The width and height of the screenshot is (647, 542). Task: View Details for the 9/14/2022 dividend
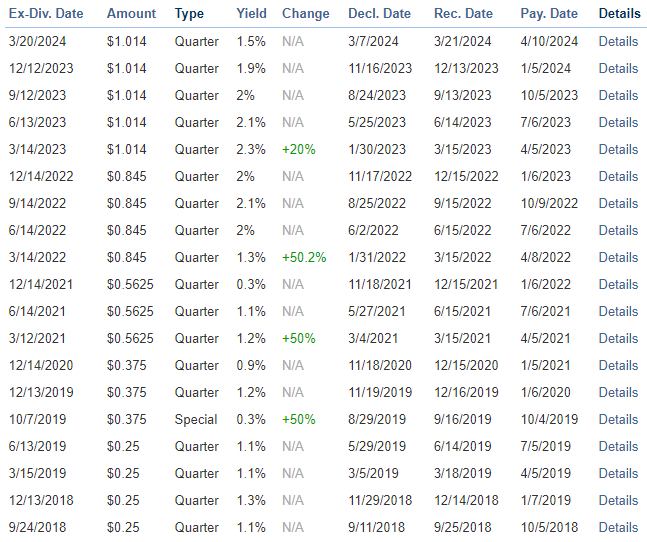618,203
